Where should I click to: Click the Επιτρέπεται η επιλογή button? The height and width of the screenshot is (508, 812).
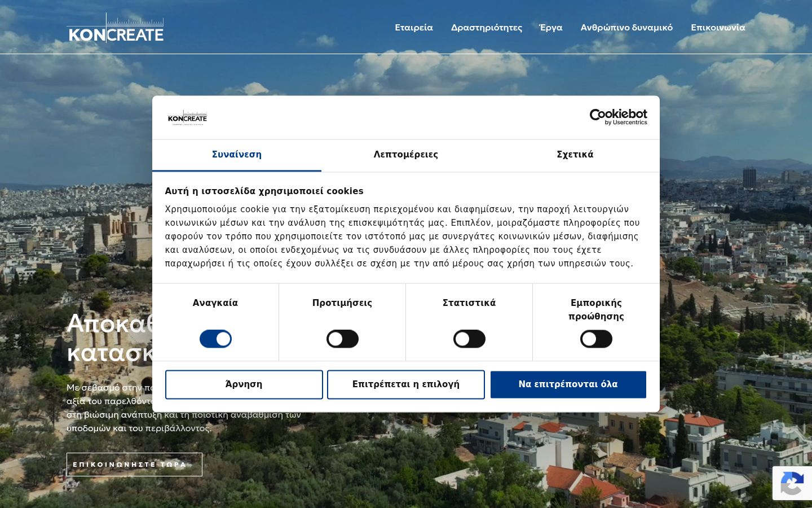406,384
